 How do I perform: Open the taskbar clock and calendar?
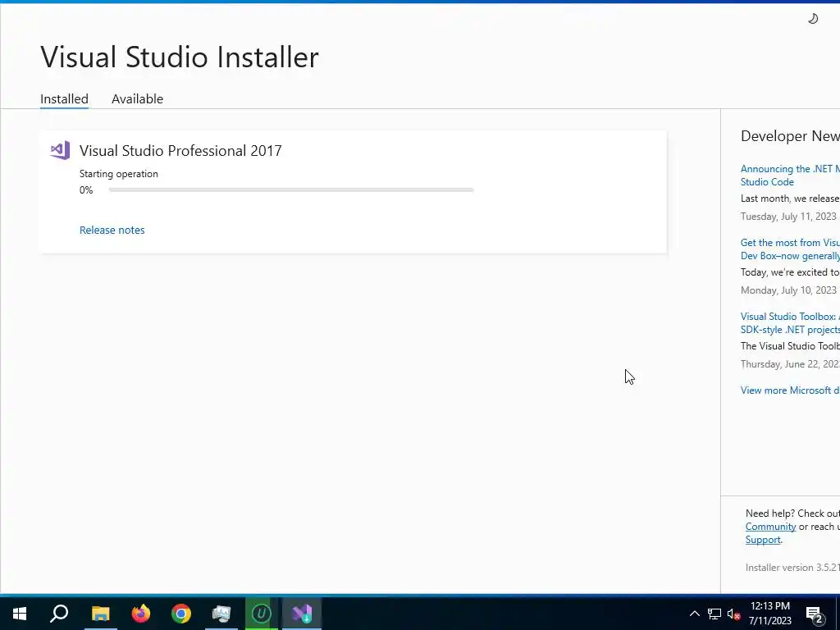(x=769, y=614)
